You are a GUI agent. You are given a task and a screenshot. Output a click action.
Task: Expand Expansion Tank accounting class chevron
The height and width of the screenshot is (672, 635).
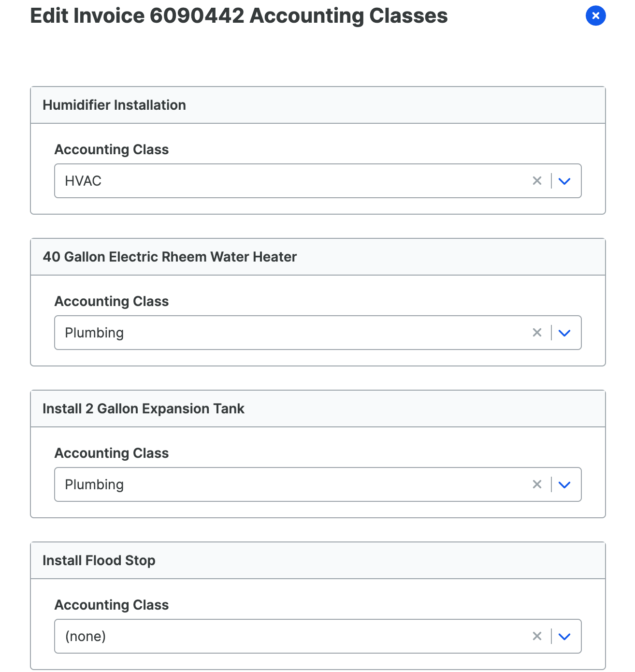coord(564,485)
